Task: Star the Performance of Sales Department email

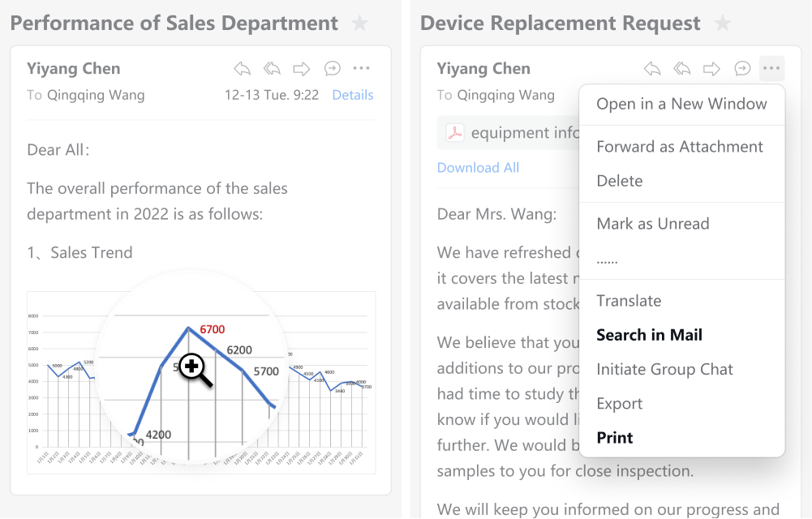Action: (360, 24)
